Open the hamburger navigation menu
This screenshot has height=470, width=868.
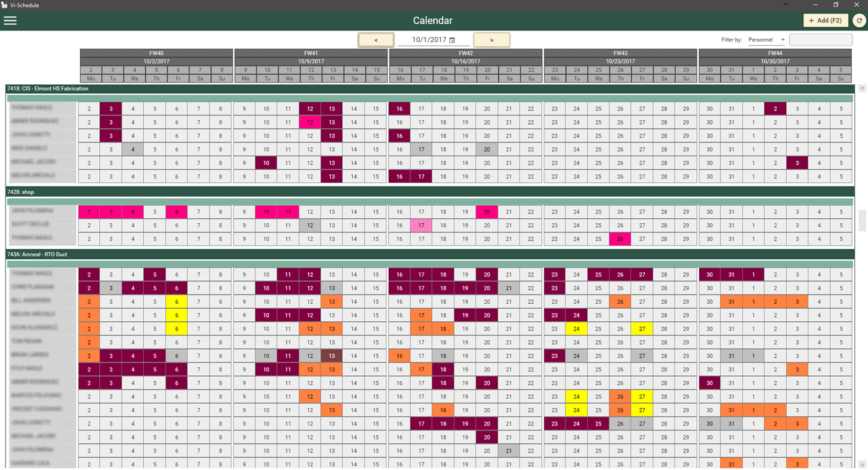pos(11,20)
